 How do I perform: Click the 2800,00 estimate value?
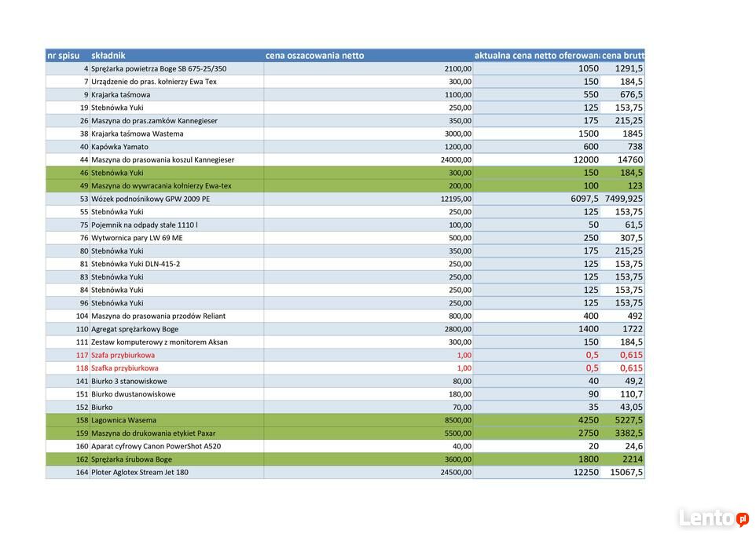458,329
